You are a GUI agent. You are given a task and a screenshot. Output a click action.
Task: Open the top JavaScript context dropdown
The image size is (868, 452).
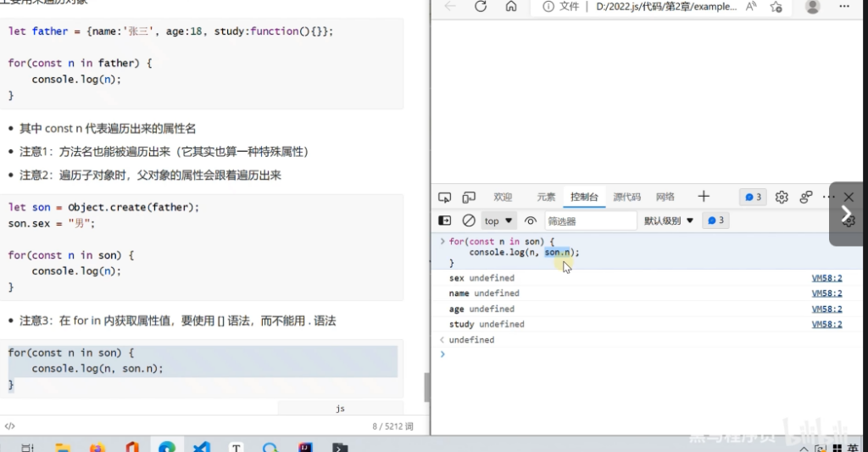point(498,220)
